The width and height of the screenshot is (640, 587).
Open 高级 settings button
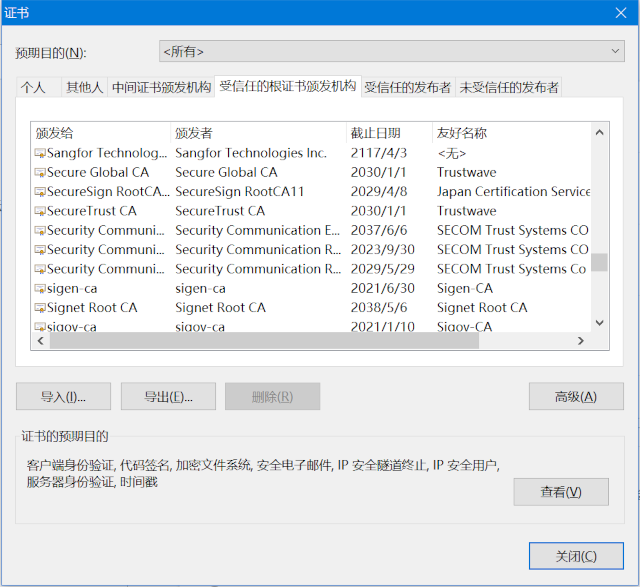point(575,397)
